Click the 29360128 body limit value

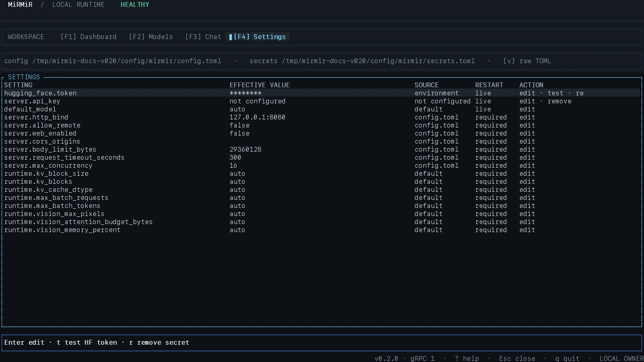(x=246, y=149)
